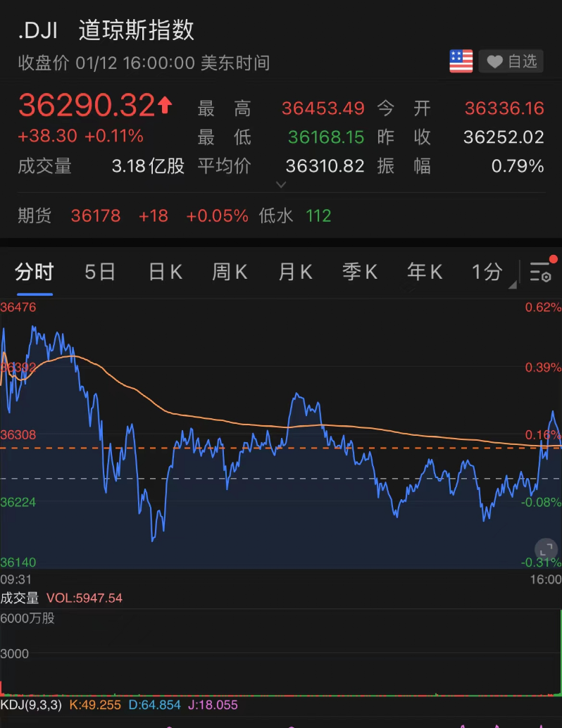This screenshot has width=562, height=728.
Task: Switch to the 周K tab
Action: coord(230,272)
